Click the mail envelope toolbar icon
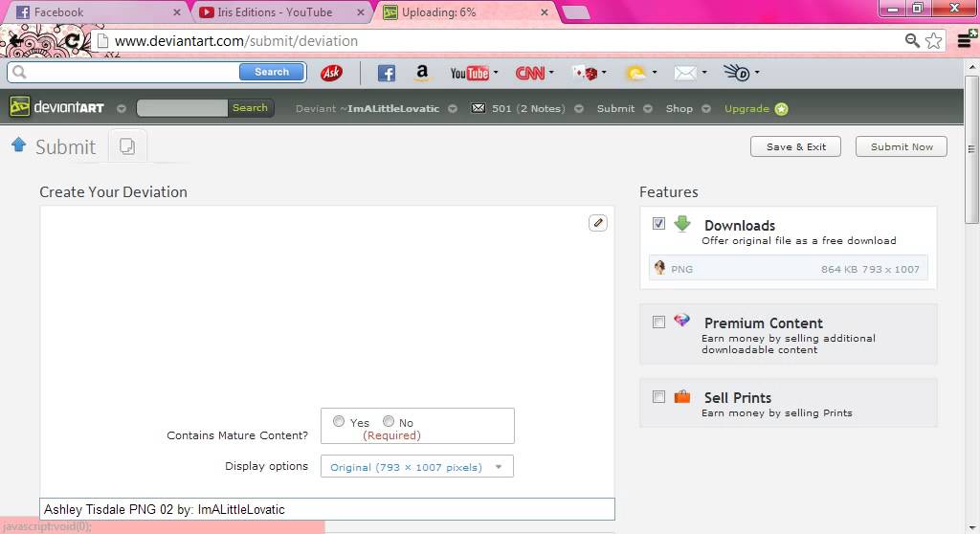980x534 pixels. pos(685,73)
